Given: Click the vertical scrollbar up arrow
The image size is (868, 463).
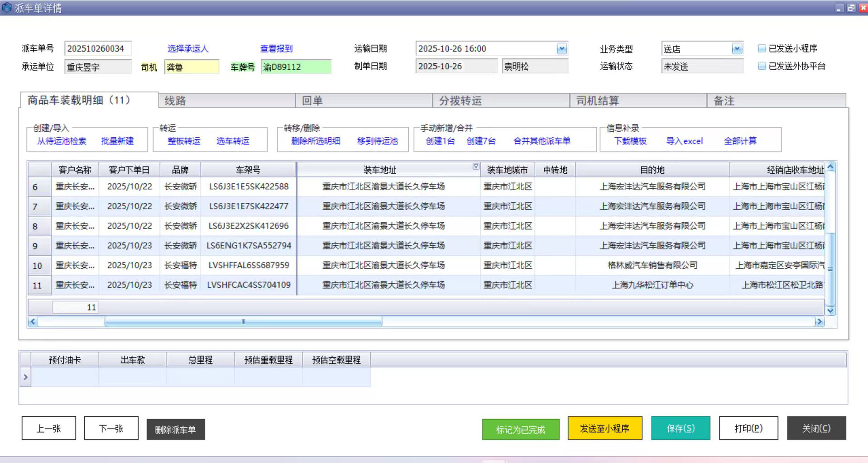Looking at the screenshot, I should pos(830,167).
